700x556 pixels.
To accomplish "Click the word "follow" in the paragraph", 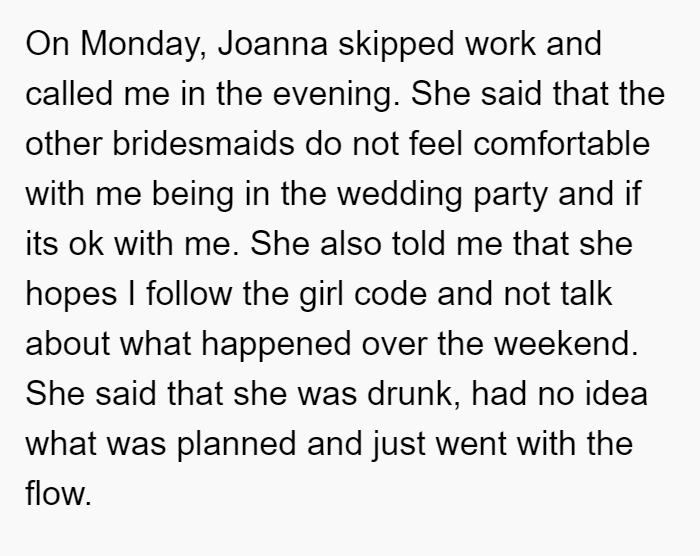I will click(x=189, y=294).
